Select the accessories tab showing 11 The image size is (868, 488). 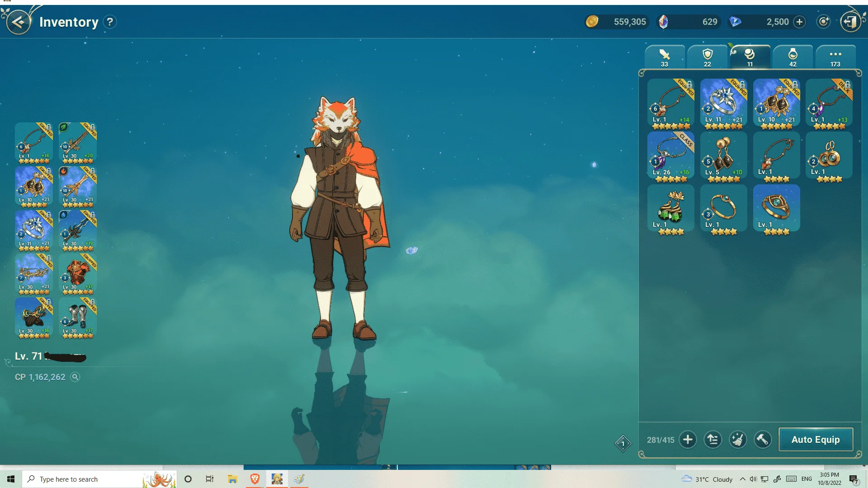[750, 57]
